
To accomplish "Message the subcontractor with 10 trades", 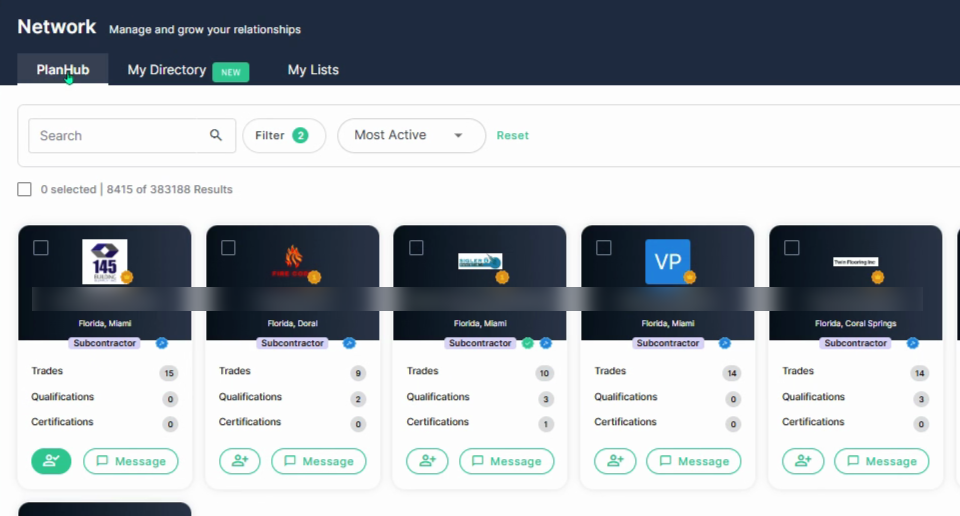I will [506, 461].
